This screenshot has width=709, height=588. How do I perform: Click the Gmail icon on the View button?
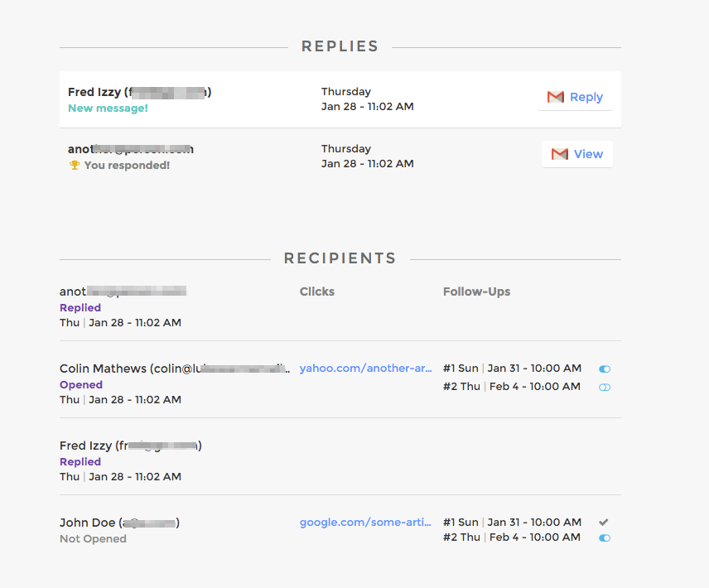pyautogui.click(x=560, y=154)
